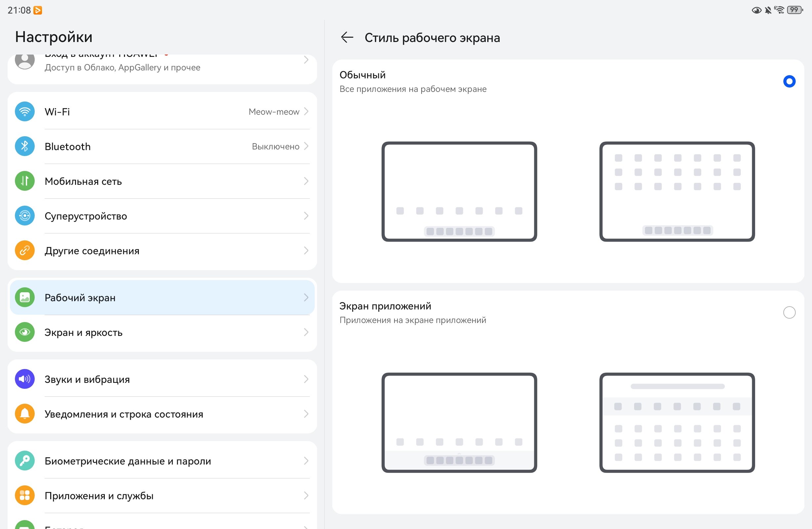Image resolution: width=812 pixels, height=529 pixels.
Task: Open HUAWEI account entry via its chevron
Action: [x=306, y=60]
